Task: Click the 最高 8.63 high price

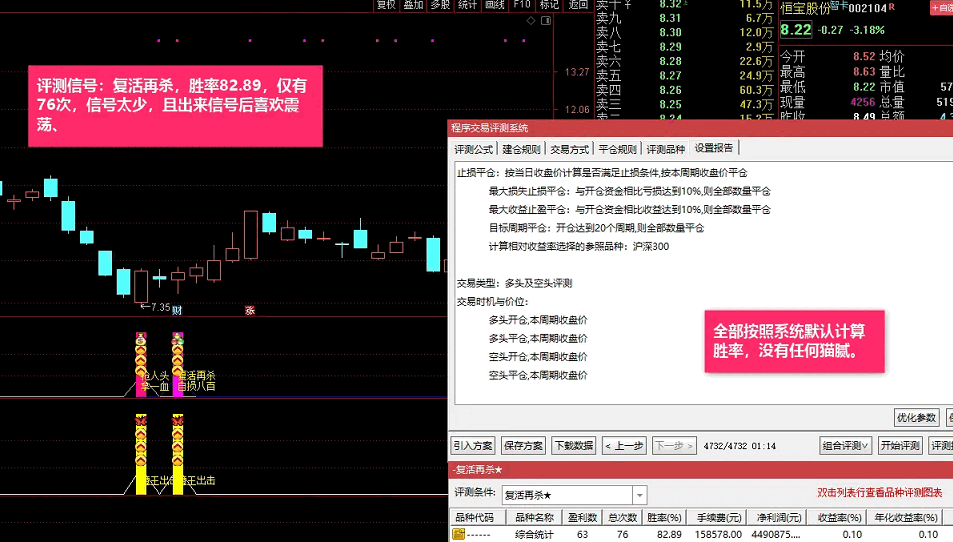Action: pyautogui.click(x=864, y=72)
